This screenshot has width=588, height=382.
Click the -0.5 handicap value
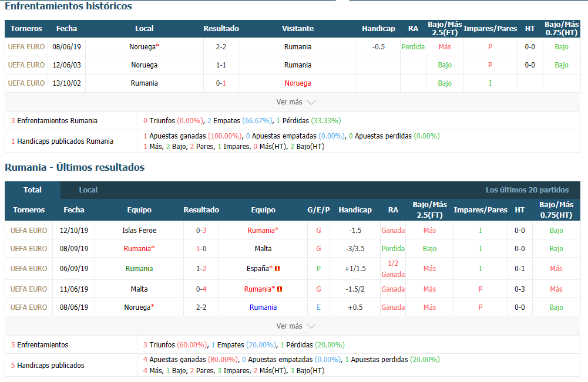[378, 47]
